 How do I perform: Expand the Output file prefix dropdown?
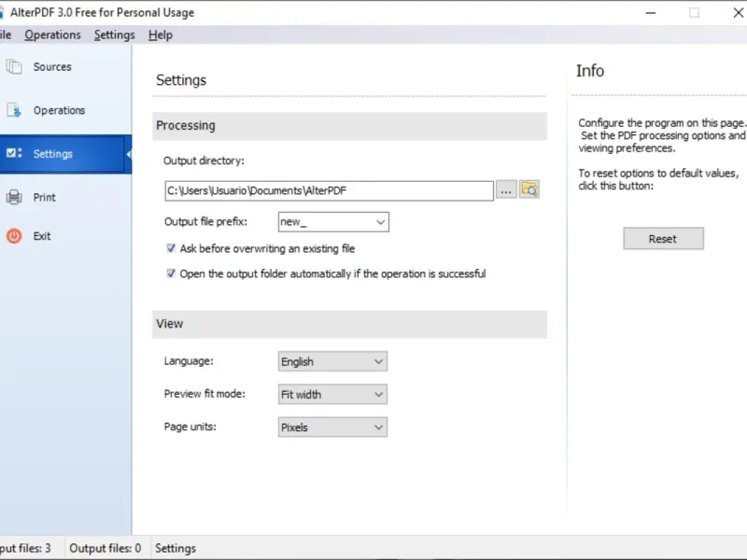[x=380, y=222]
